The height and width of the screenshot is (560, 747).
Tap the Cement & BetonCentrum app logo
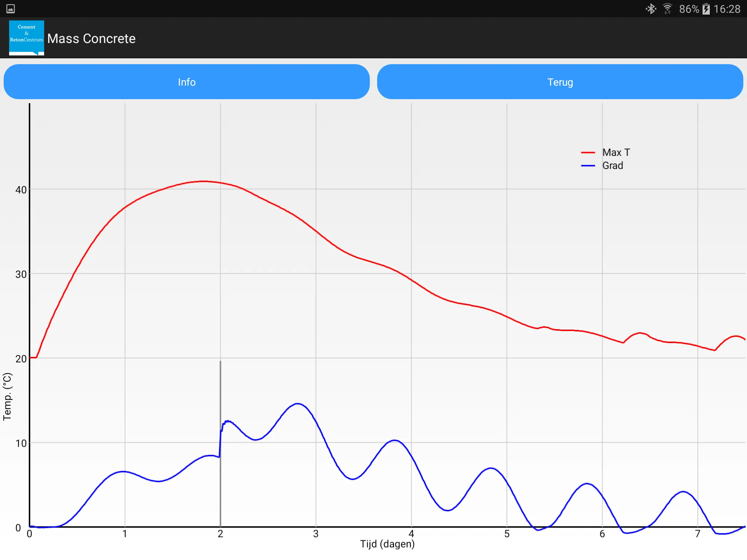27,38
